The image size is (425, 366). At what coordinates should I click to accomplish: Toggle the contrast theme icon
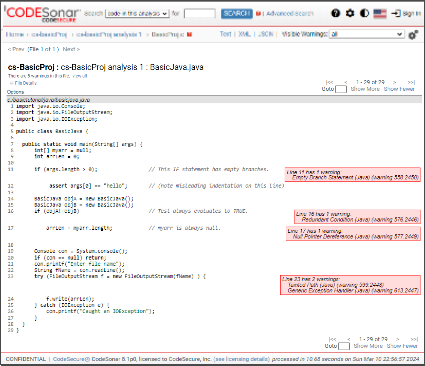point(364,13)
